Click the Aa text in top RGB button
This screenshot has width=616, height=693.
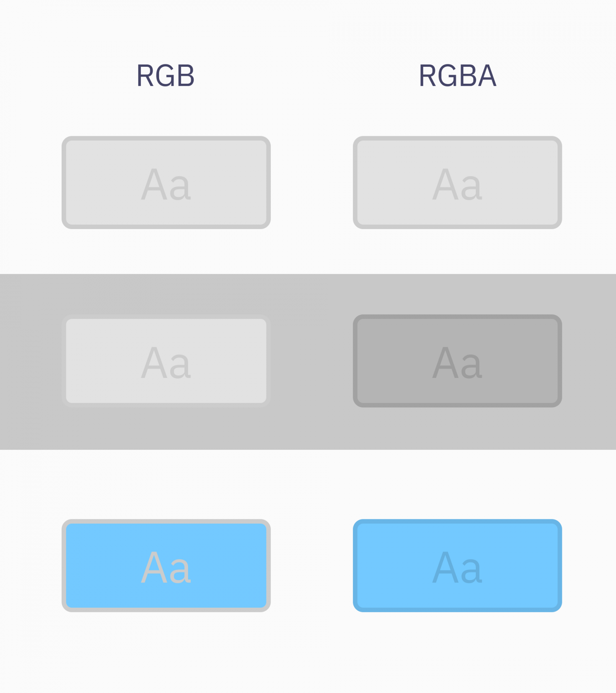point(166,184)
